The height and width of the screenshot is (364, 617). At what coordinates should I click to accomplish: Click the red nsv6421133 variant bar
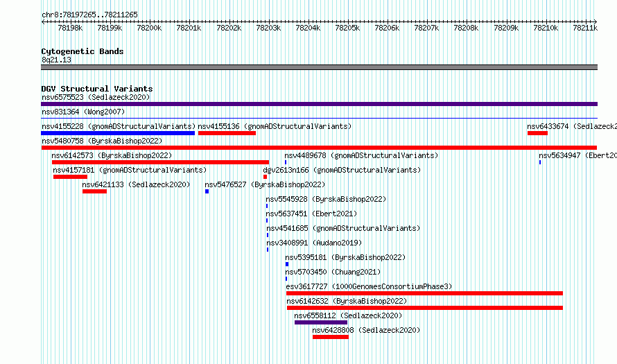pyautogui.click(x=94, y=191)
